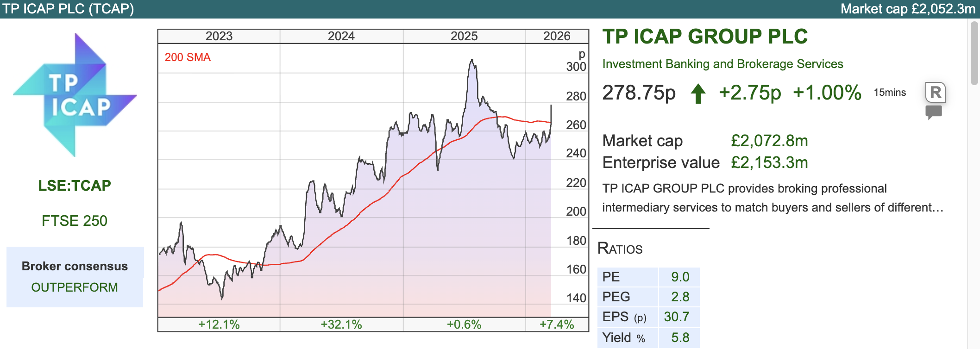Click the +32.1% yearly return cell
This screenshot has width=980, height=349.
coord(341,324)
